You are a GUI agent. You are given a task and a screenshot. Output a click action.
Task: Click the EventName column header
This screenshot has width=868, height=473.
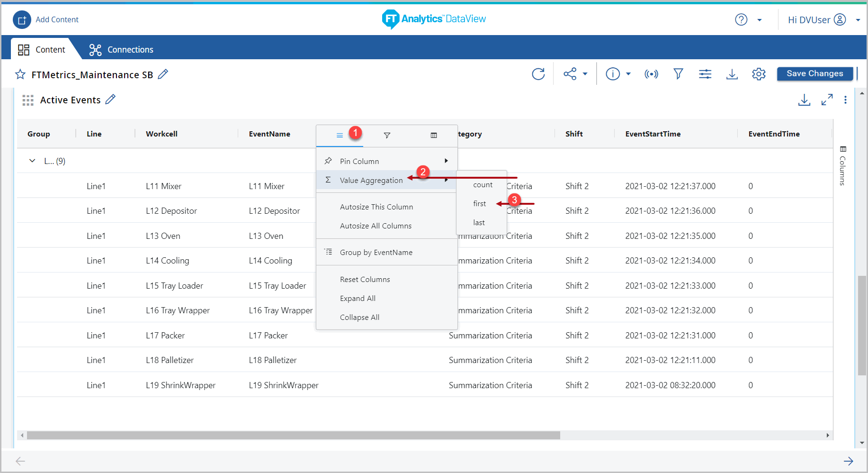[269, 134]
